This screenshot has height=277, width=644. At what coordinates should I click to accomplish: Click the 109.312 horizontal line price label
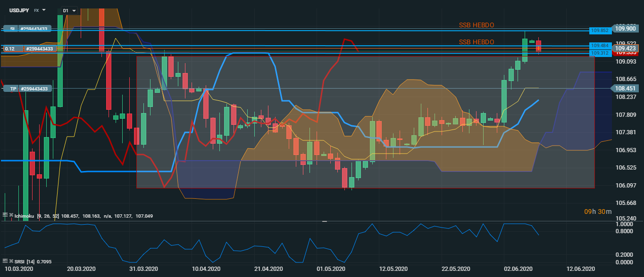tap(600, 53)
